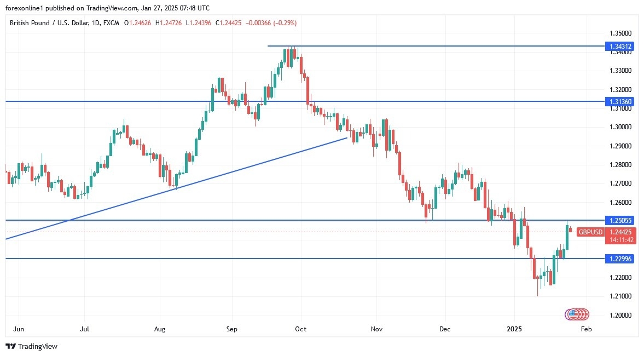Click the 1.34312 price level label
This screenshot has width=644, height=356.
(x=619, y=47)
